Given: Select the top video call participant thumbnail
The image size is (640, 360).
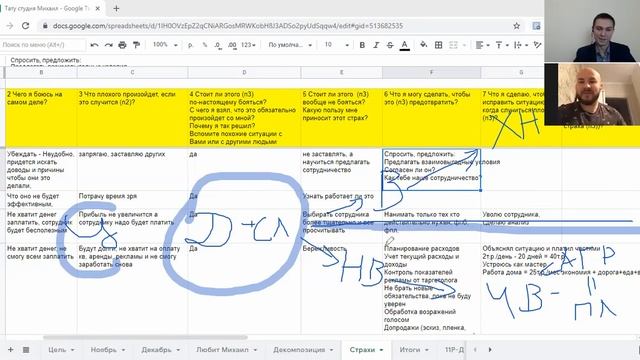Looking at the screenshot, I should [x=592, y=31].
